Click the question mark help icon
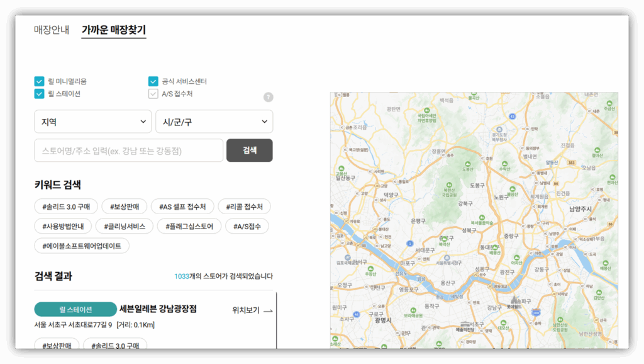This screenshot has height=364, width=644. [x=268, y=97]
